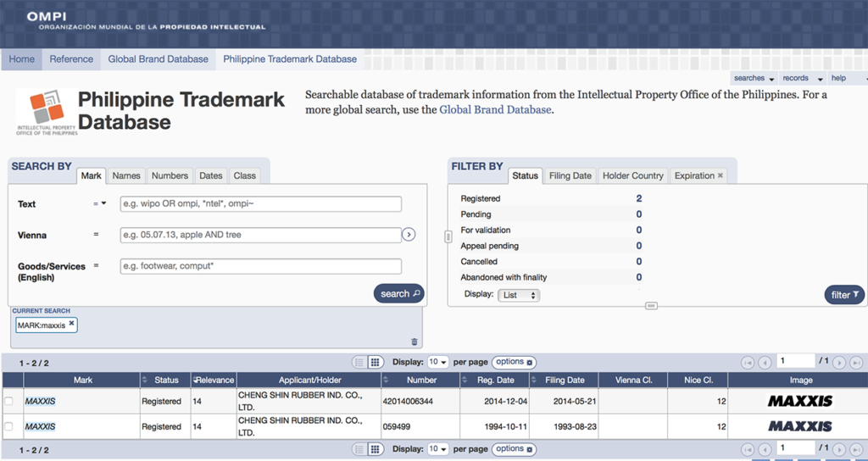
Task: Switch to grid view icon above results table
Action: (x=376, y=363)
